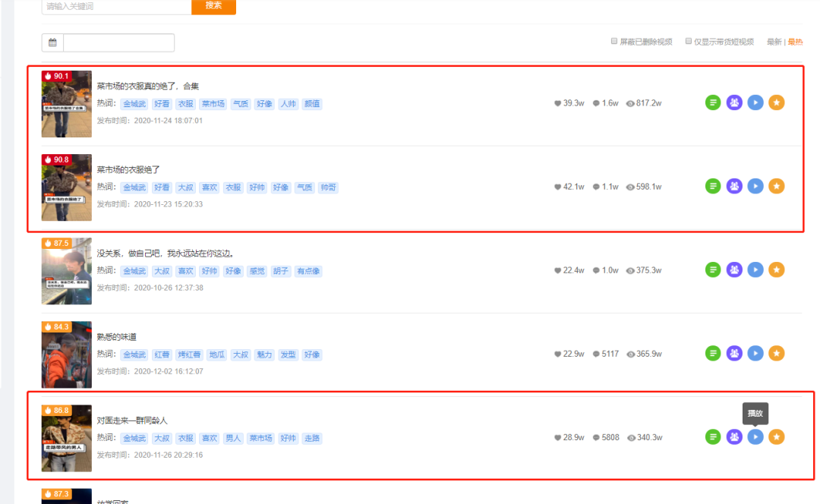Sort videos by 最热
Image resolution: width=820 pixels, height=504 pixels.
click(x=795, y=42)
